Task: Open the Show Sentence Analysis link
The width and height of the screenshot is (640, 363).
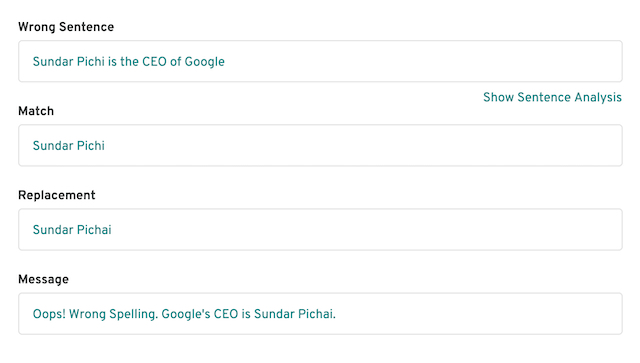Action: [552, 97]
